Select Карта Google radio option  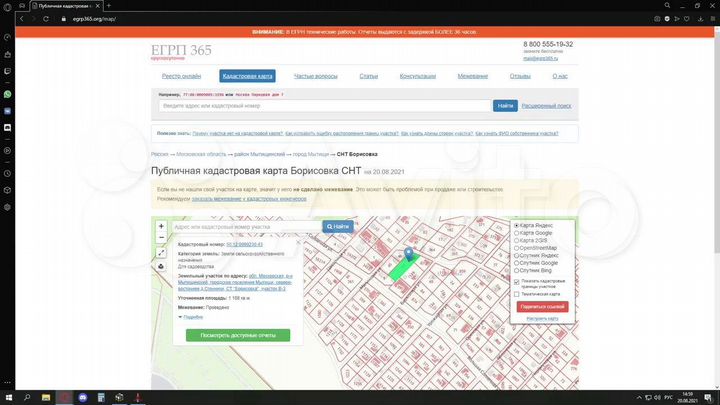(x=517, y=233)
